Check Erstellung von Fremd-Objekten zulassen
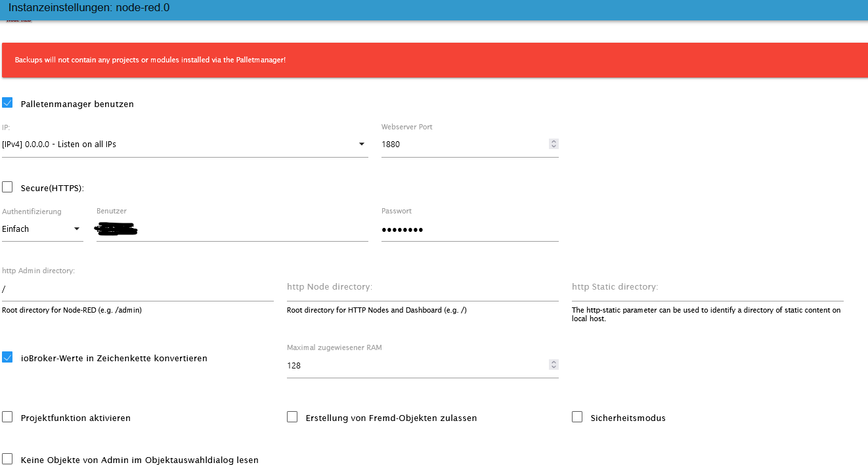Viewport: 868px width, 465px height. click(293, 417)
